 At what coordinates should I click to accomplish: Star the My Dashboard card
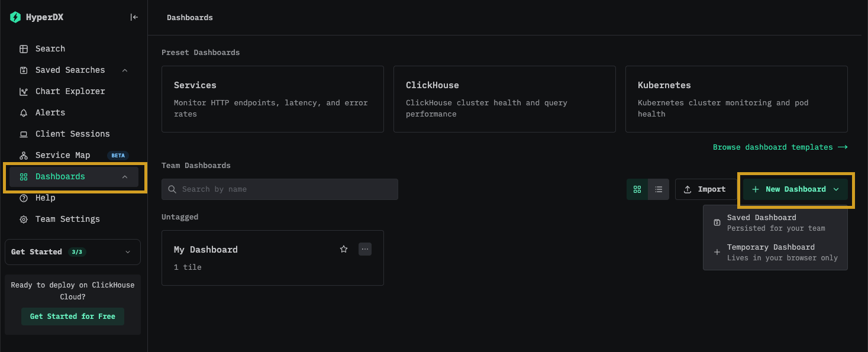[344, 249]
